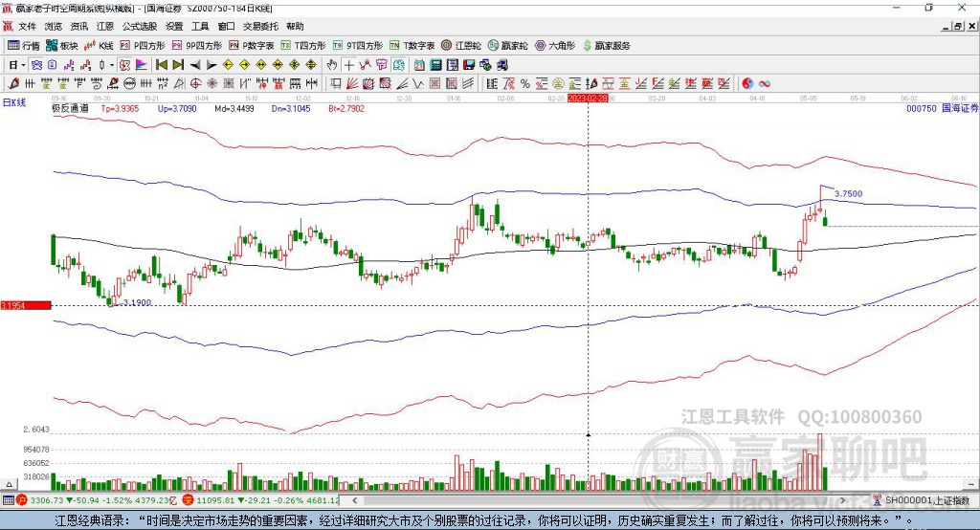Click the percent % tool icon
The height and width of the screenshot is (530, 980).
coord(525,84)
